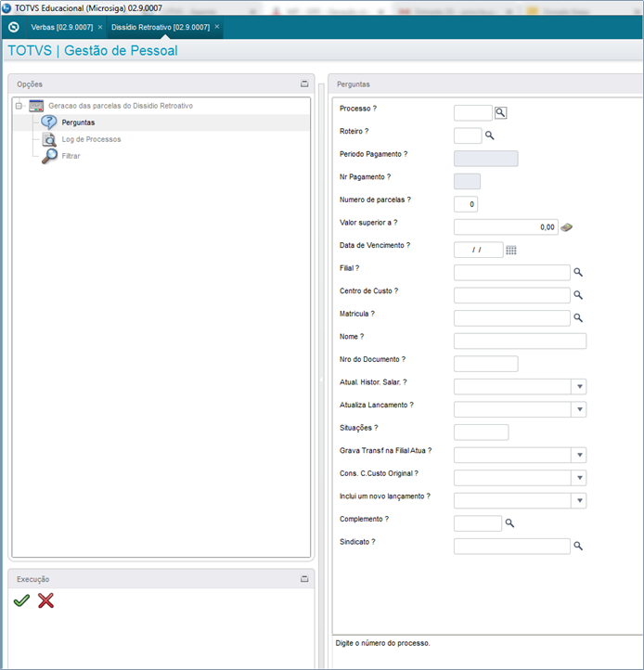Select Filtrar in the options tree
This screenshot has width=644, height=670.
71,156
